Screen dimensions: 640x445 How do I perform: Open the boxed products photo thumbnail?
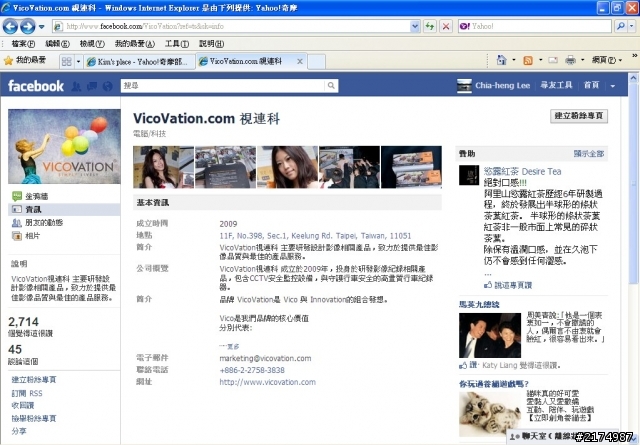point(411,167)
